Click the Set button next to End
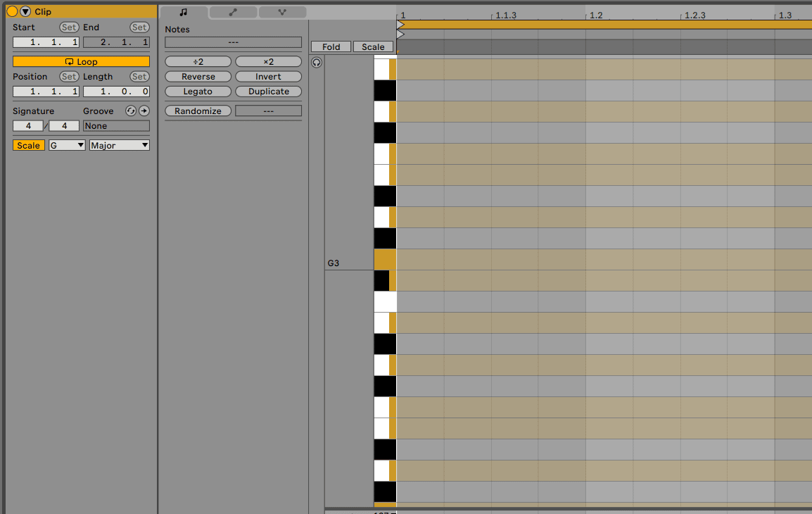812x514 pixels. coord(139,27)
